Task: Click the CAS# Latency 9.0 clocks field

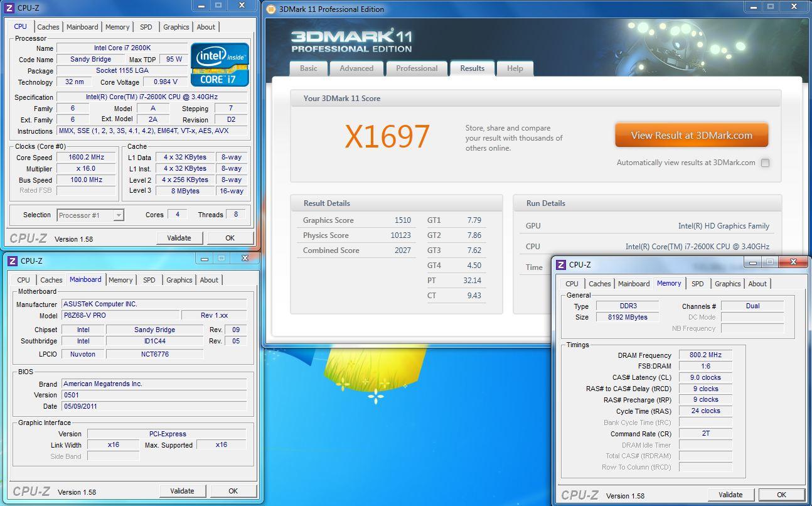Action: [x=705, y=377]
